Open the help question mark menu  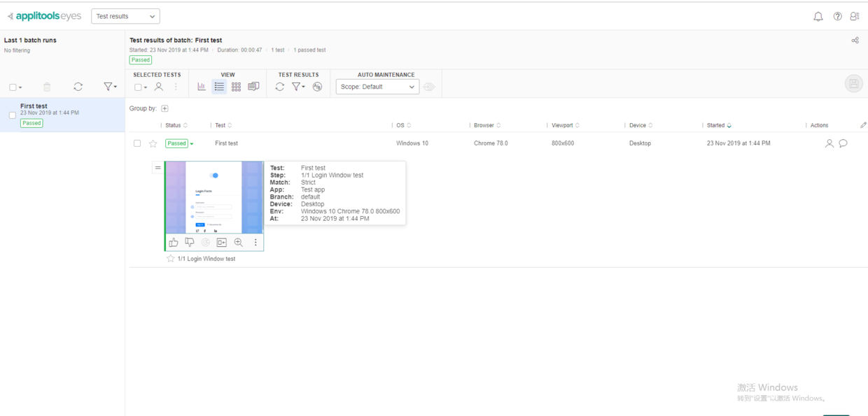pos(837,16)
